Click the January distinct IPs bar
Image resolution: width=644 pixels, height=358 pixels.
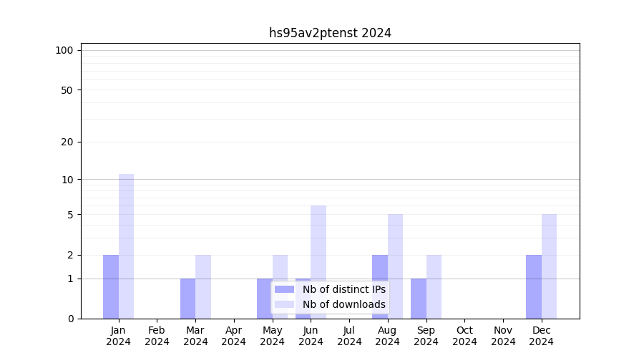click(x=111, y=286)
